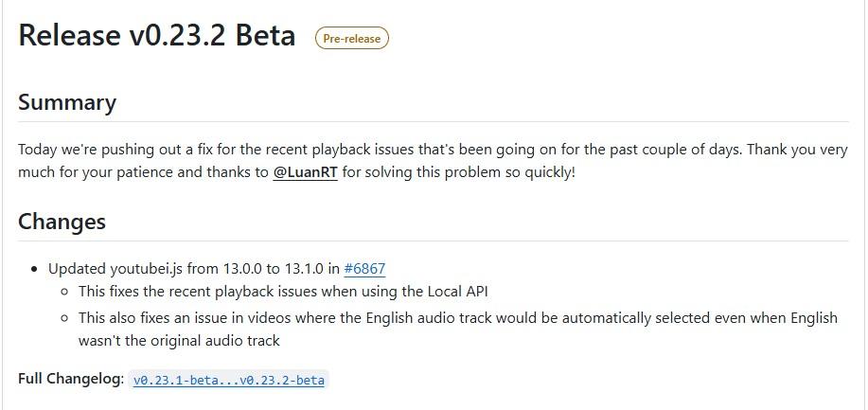This screenshot has width=868, height=410.
Task: Click the Summary heading
Action: [67, 102]
